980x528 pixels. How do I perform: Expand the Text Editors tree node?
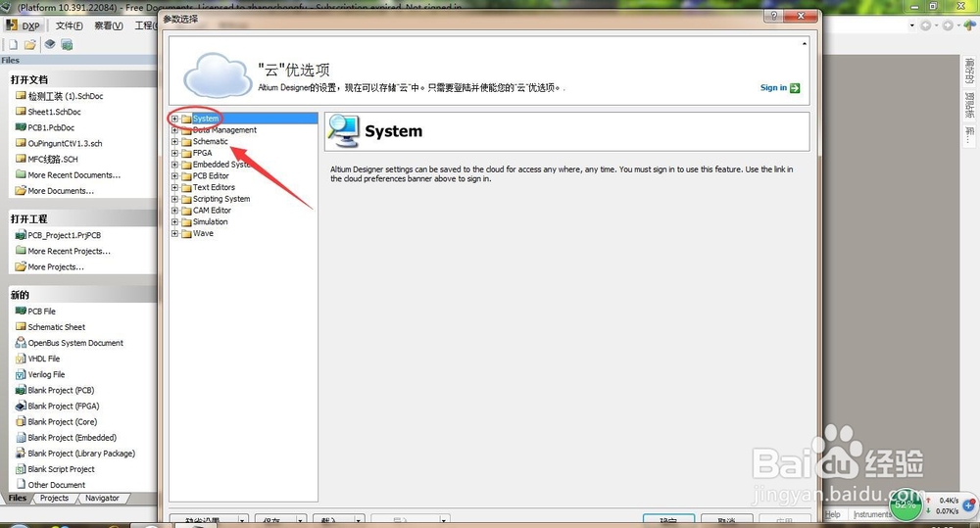point(175,187)
